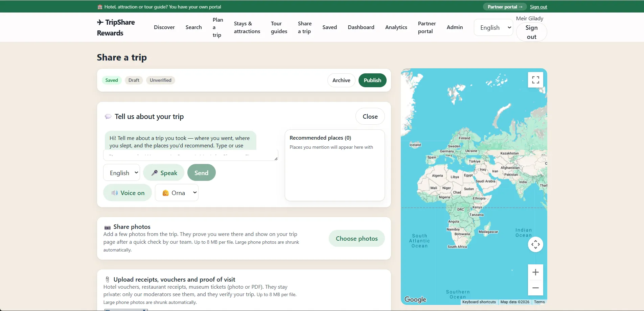644x311 pixels.
Task: Click the Partner portal → banner button
Action: click(505, 7)
